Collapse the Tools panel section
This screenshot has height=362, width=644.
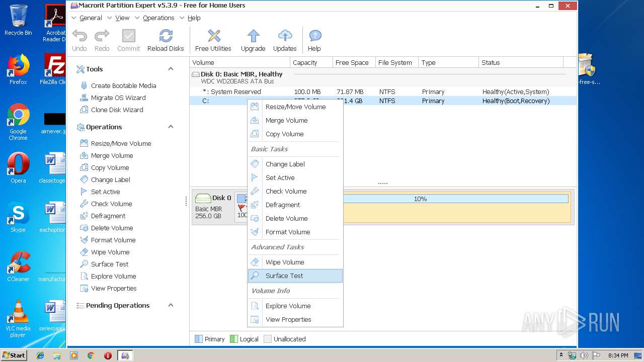pyautogui.click(x=171, y=69)
